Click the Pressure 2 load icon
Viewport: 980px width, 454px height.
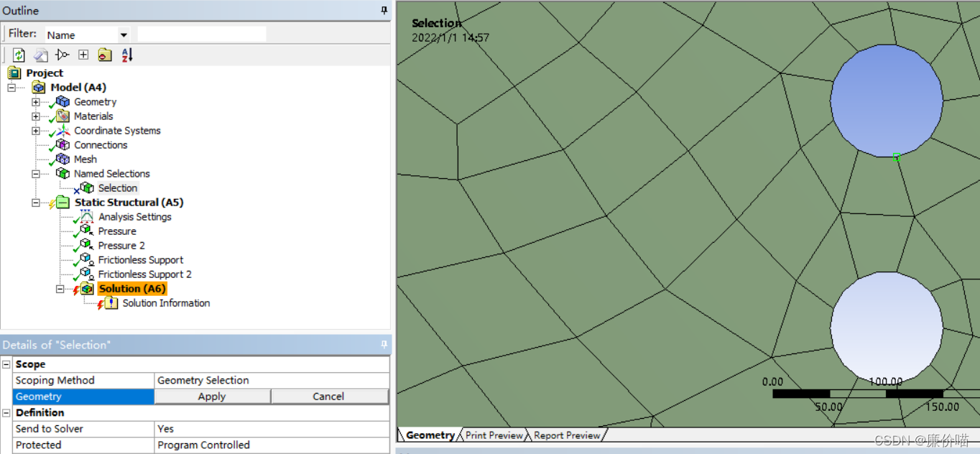pyautogui.click(x=87, y=246)
